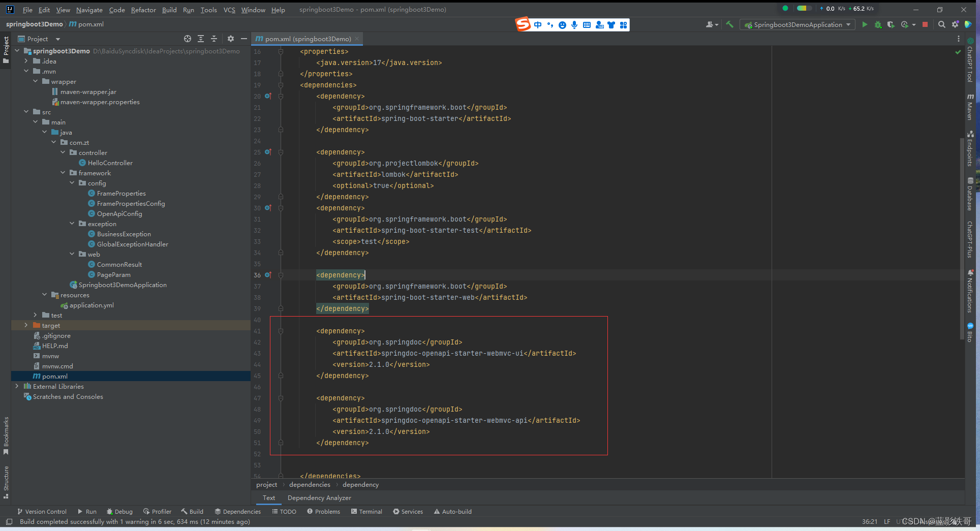Toggle Sogou soft keyboard icon
980x531 pixels.
tap(587, 25)
